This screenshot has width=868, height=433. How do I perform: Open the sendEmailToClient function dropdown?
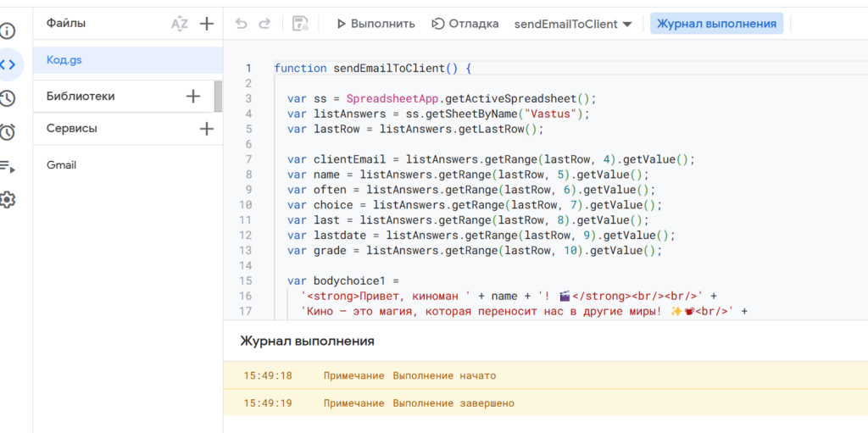pos(573,25)
